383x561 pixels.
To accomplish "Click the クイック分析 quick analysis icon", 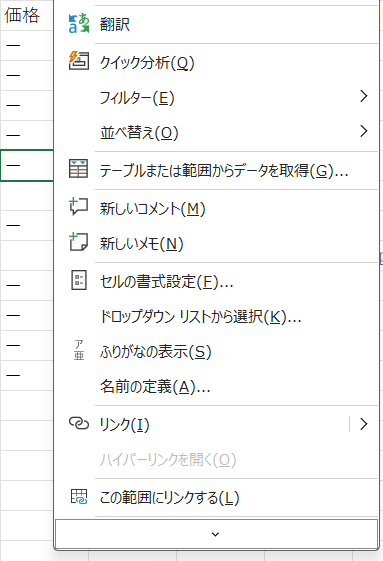I will [78, 60].
